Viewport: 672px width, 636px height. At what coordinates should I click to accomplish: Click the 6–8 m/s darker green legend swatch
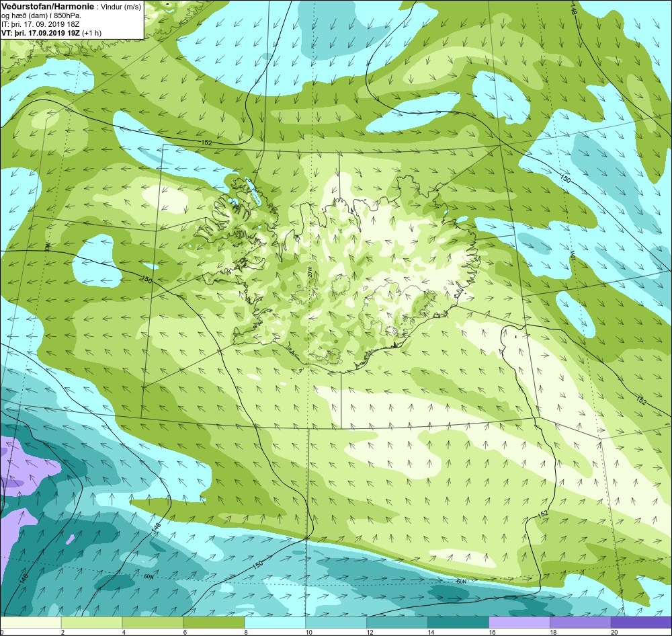click(x=214, y=623)
